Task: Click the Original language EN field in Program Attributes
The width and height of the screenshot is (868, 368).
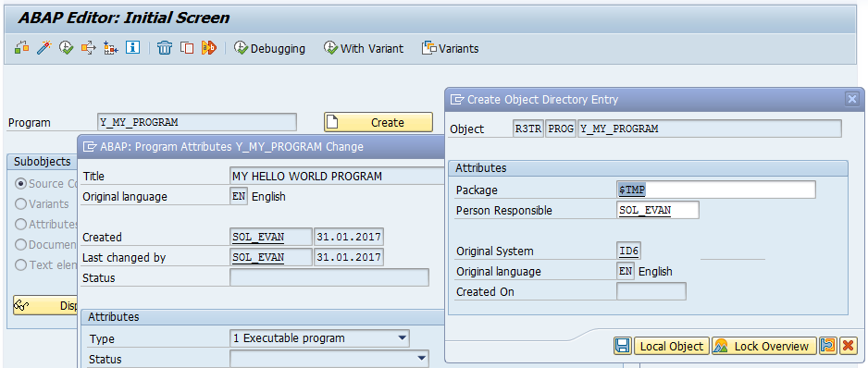Action: point(239,196)
